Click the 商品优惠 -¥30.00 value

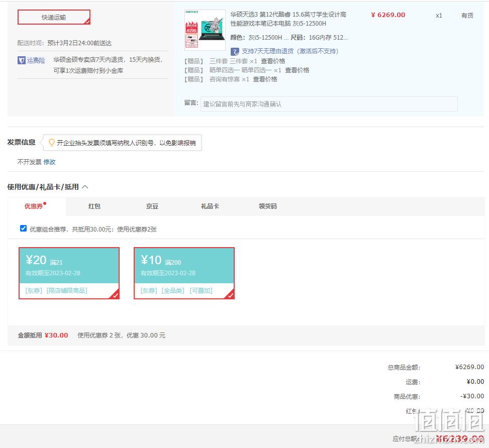pyautogui.click(x=472, y=396)
